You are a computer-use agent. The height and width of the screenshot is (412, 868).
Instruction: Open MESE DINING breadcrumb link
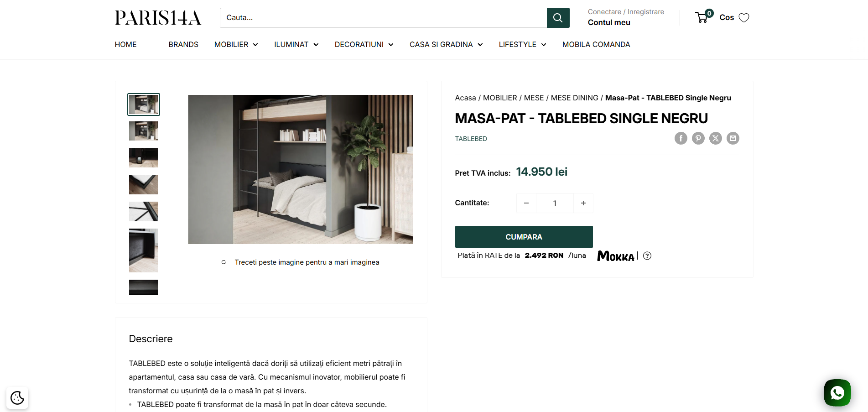click(575, 98)
